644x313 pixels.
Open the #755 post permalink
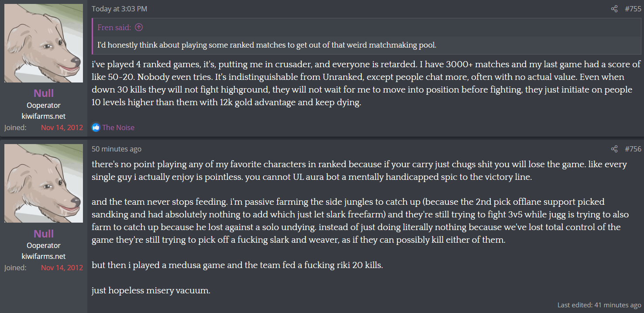tap(633, 9)
